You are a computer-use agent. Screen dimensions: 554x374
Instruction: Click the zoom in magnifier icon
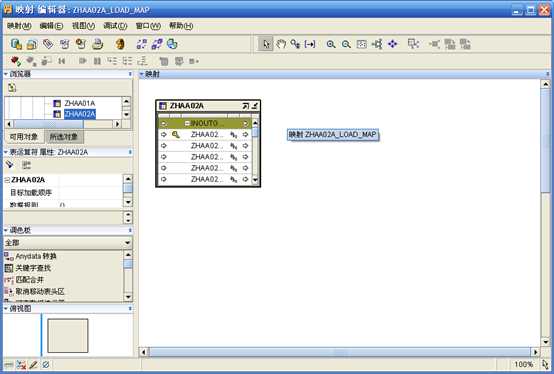pos(331,44)
